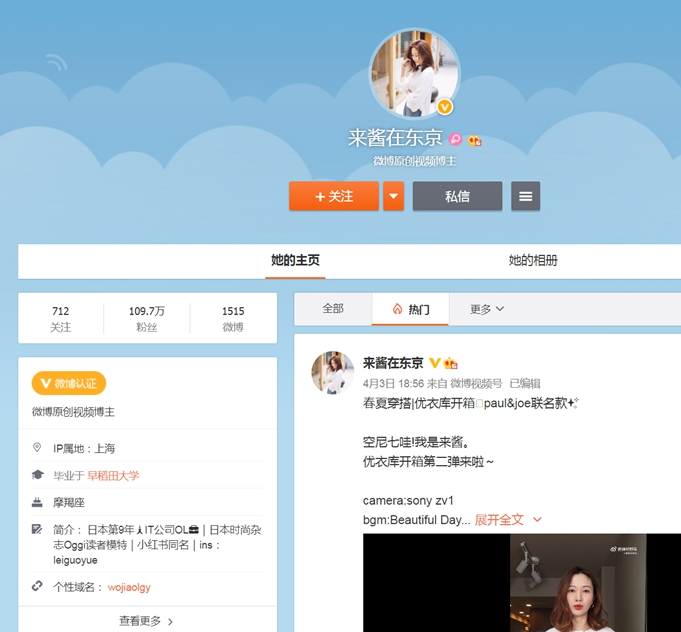681x632 pixels.
Task: Switch to 她的相册 tab
Action: [x=533, y=260]
